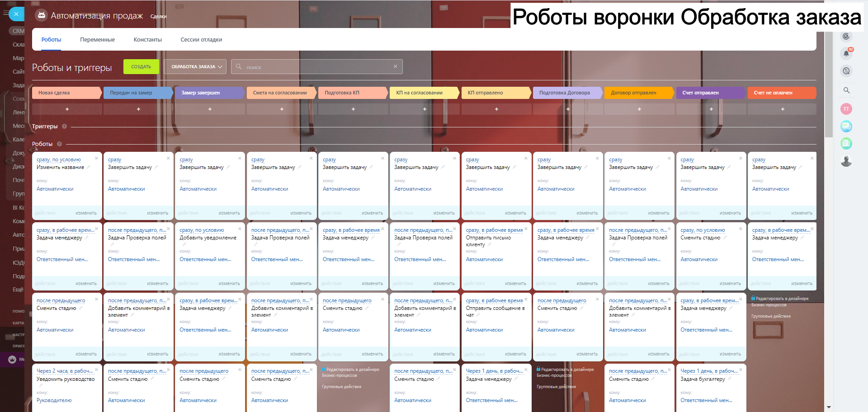Open help icon next to Триггеры
868x412 pixels.
click(x=64, y=126)
